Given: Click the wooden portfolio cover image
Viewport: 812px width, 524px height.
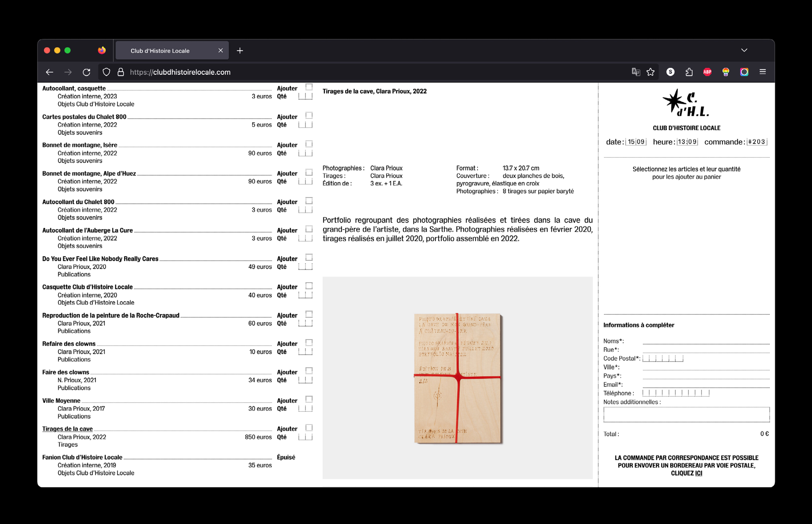Looking at the screenshot, I should [458, 378].
